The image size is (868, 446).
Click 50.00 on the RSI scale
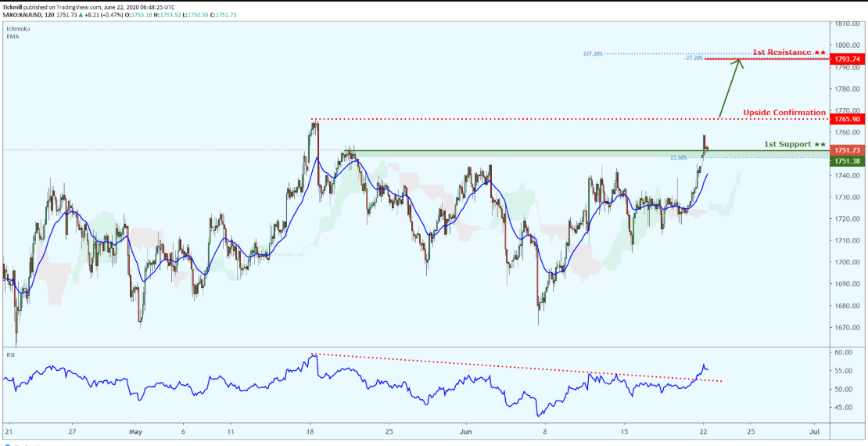(x=844, y=389)
